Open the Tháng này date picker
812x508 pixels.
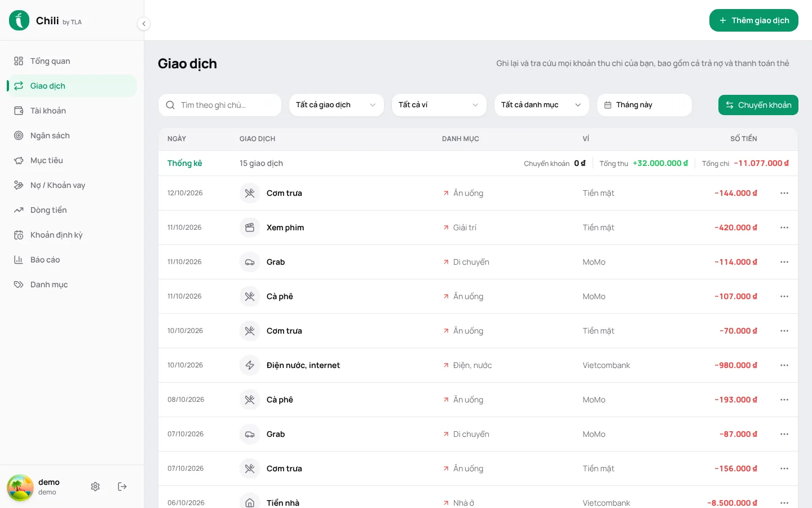pyautogui.click(x=645, y=105)
